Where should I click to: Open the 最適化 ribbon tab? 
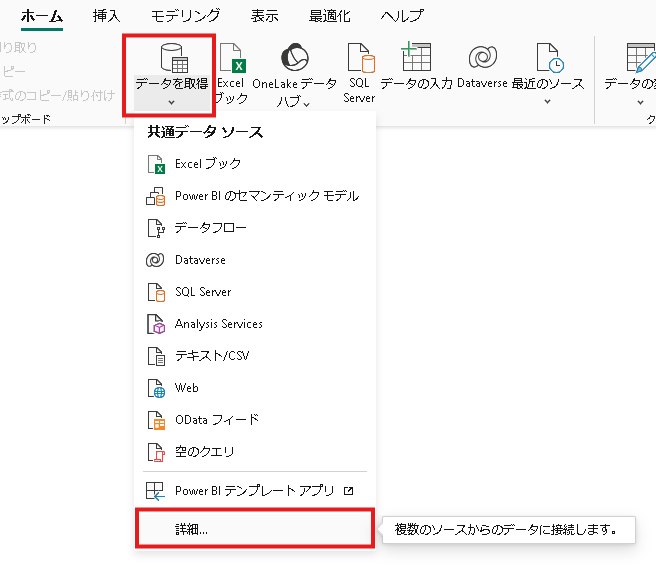click(330, 16)
